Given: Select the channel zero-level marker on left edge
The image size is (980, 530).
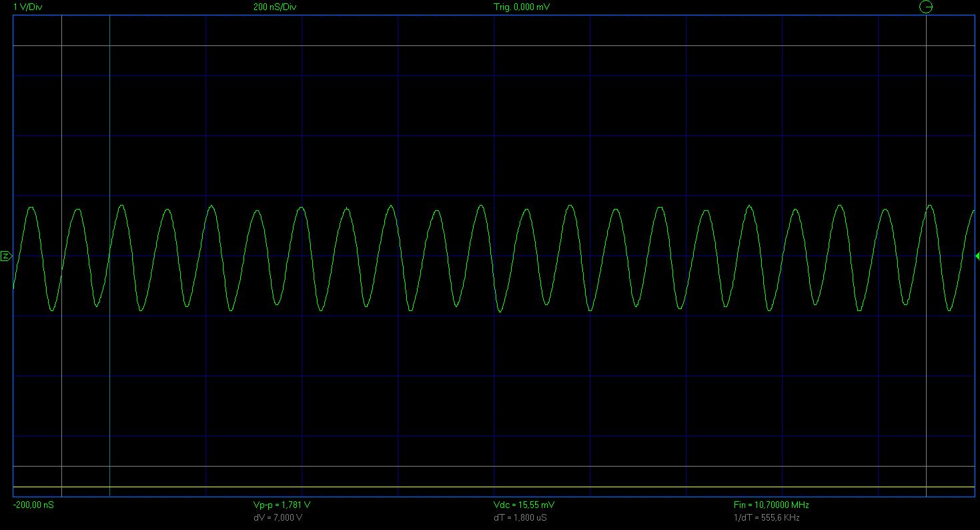Looking at the screenshot, I should coord(6,256).
